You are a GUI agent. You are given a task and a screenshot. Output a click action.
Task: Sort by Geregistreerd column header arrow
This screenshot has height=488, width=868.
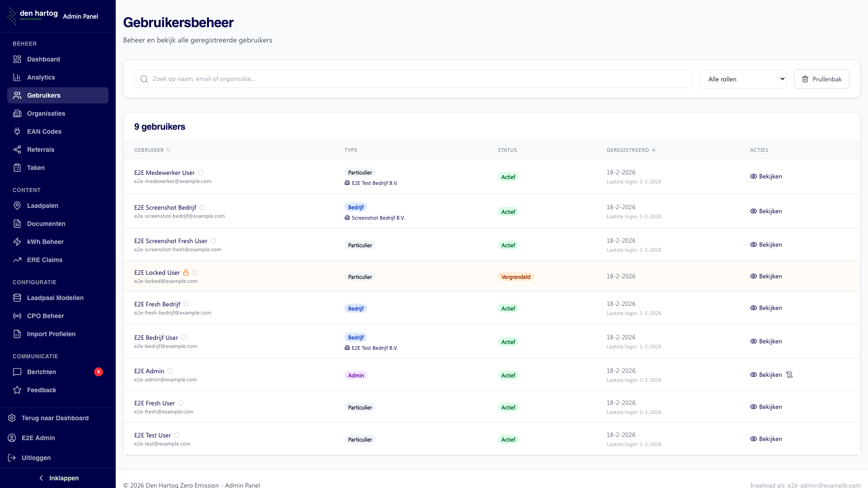coord(654,150)
